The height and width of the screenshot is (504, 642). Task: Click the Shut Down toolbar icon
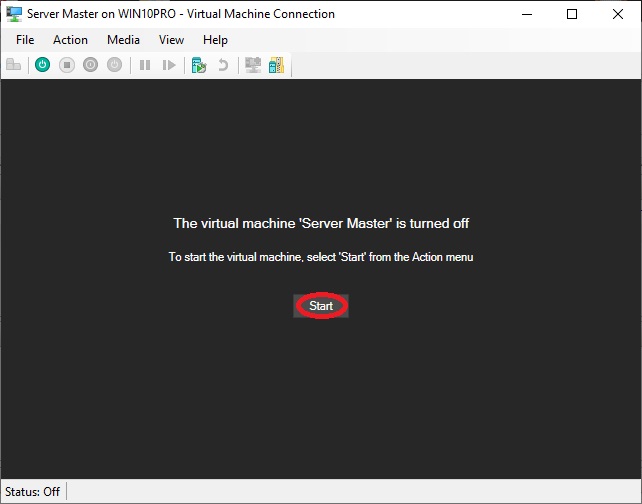(90, 65)
